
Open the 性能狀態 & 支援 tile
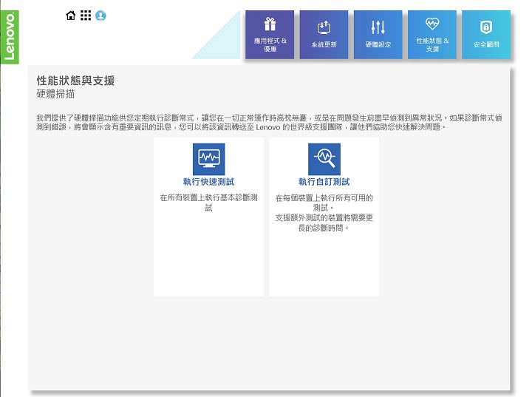coord(432,35)
